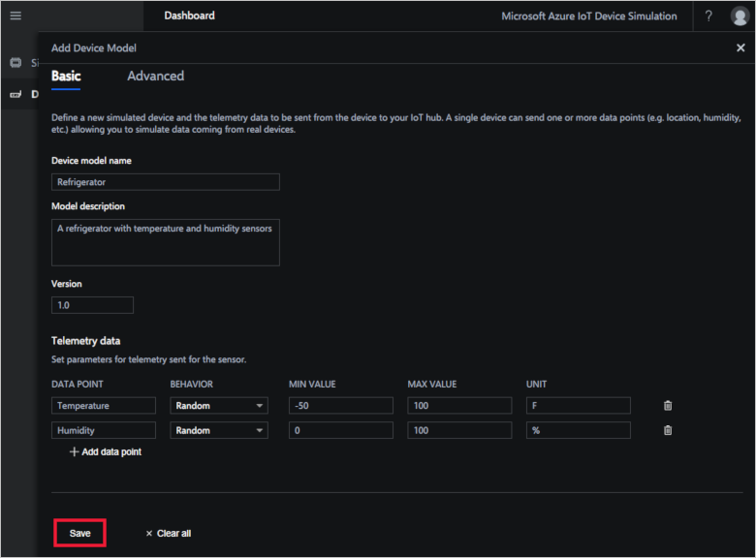Open Temperature behavior dropdown
This screenshot has height=558, width=756.
point(219,406)
